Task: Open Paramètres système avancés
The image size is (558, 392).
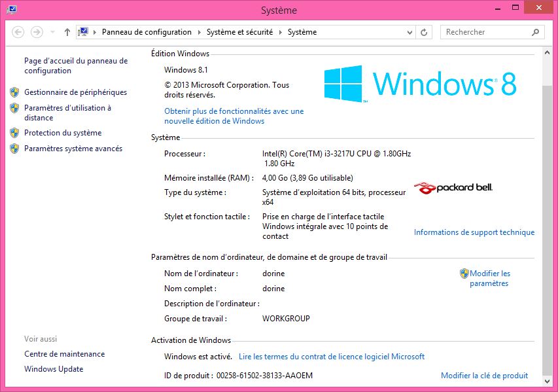Action: [x=73, y=149]
